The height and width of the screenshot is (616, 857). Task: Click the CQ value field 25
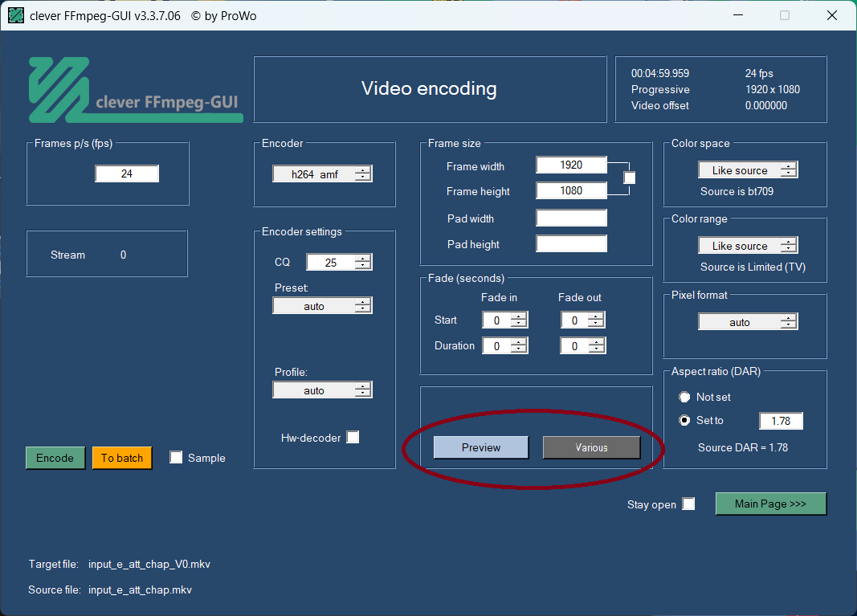tap(331, 263)
